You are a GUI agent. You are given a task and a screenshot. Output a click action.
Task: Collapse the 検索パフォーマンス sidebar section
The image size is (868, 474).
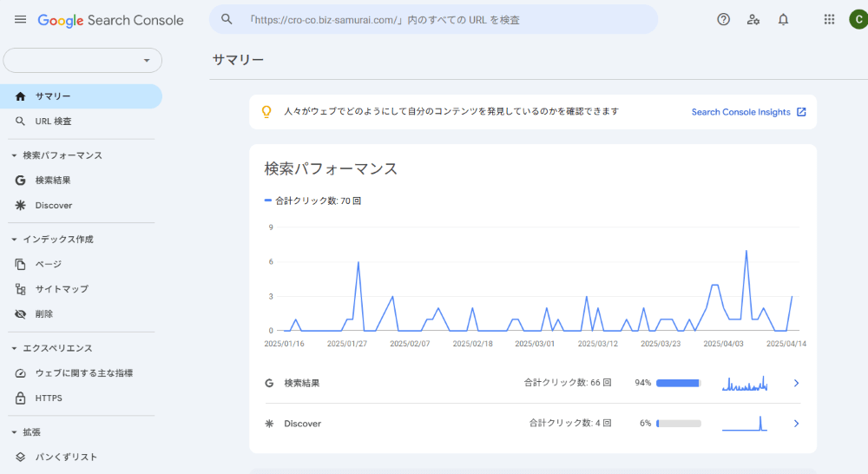tap(15, 155)
